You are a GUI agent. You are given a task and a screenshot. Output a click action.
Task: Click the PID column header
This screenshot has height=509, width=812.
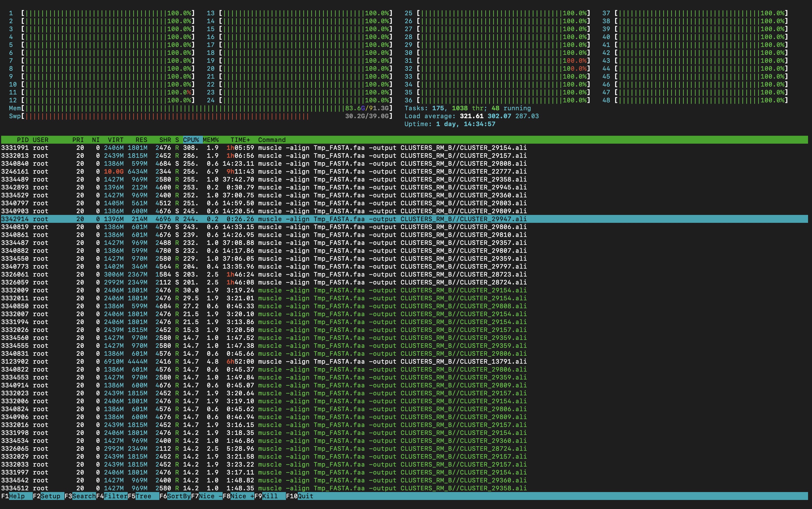tap(23, 140)
